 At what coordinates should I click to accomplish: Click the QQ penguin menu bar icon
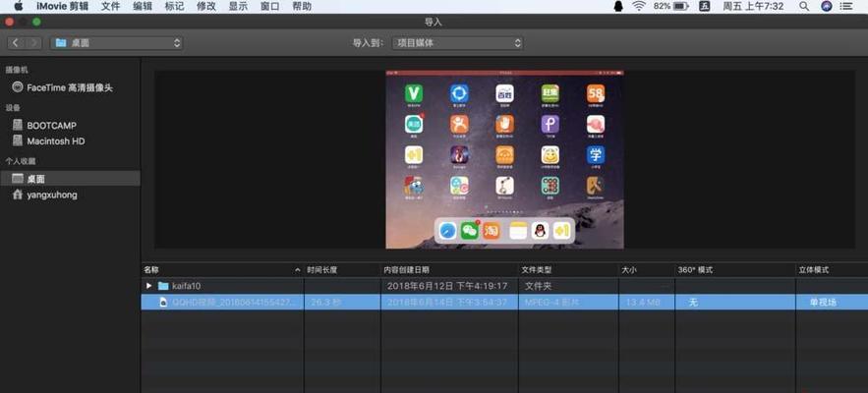point(618,7)
